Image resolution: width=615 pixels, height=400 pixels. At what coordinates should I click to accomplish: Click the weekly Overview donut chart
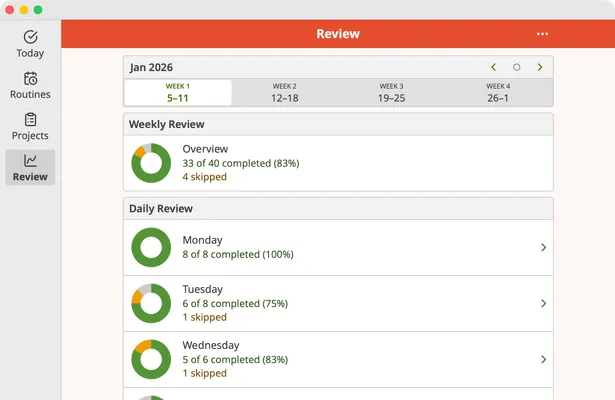pyautogui.click(x=151, y=163)
